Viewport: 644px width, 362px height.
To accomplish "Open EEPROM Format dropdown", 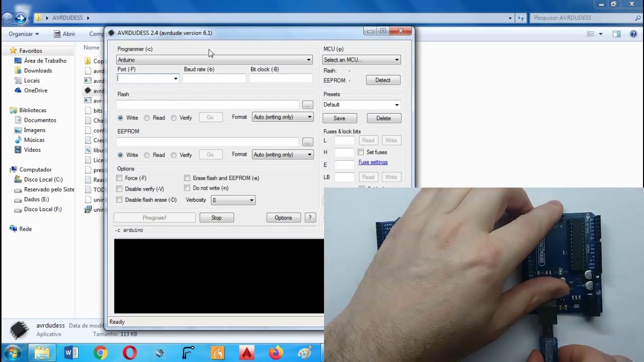I will point(282,154).
